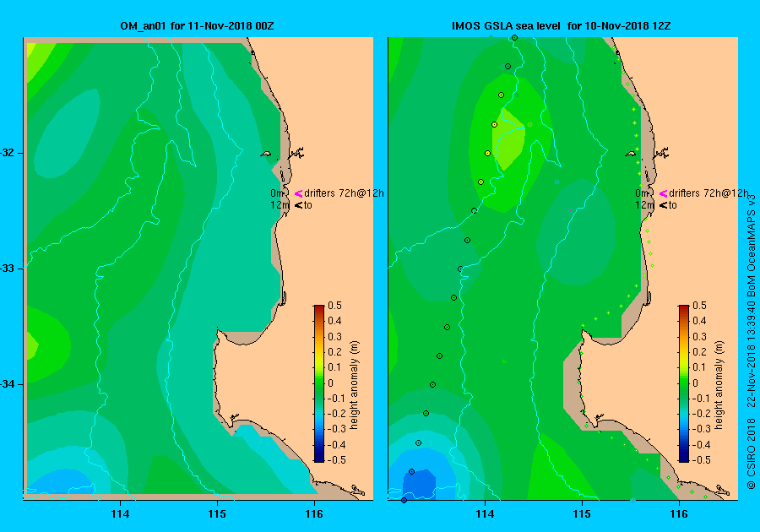
Task: Click the 116 longitude label under IMOS GSLA map
Action: 679,514
